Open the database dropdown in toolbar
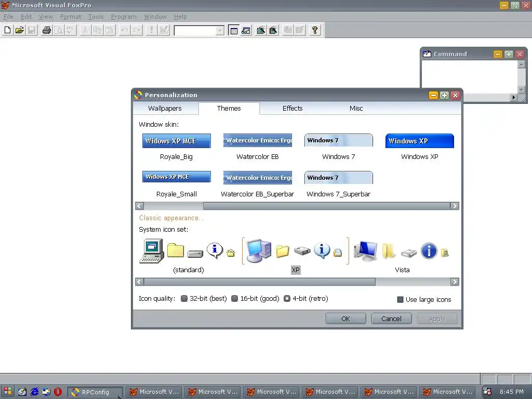Screen dimensions: 532x399 click(x=220, y=31)
